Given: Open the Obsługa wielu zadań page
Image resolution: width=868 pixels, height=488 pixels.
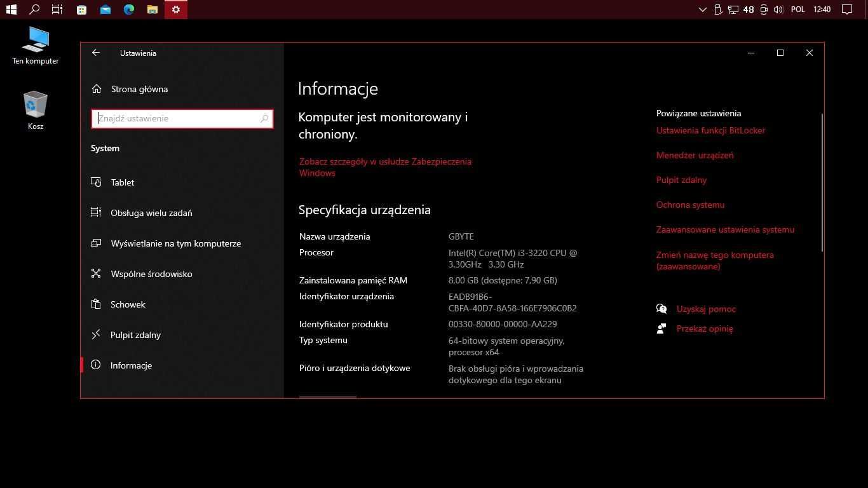Looking at the screenshot, I should [182, 213].
